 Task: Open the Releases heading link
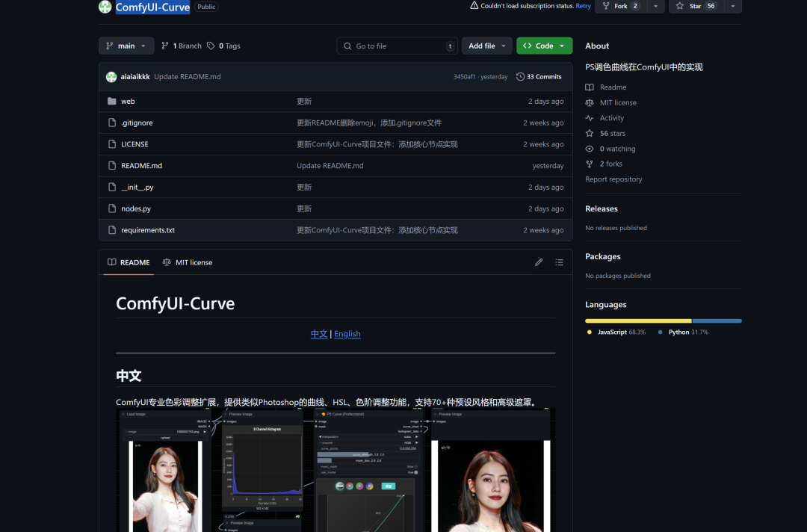(601, 208)
